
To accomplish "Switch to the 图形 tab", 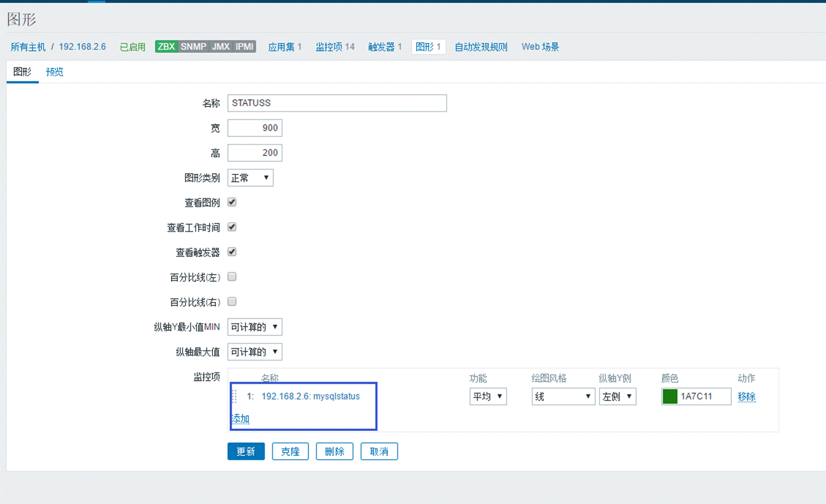I will tap(22, 71).
